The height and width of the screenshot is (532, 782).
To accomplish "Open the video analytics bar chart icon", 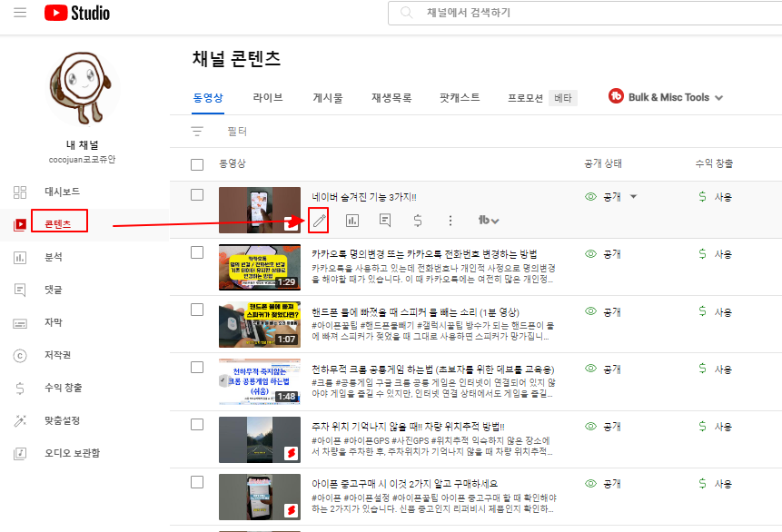I will click(352, 220).
